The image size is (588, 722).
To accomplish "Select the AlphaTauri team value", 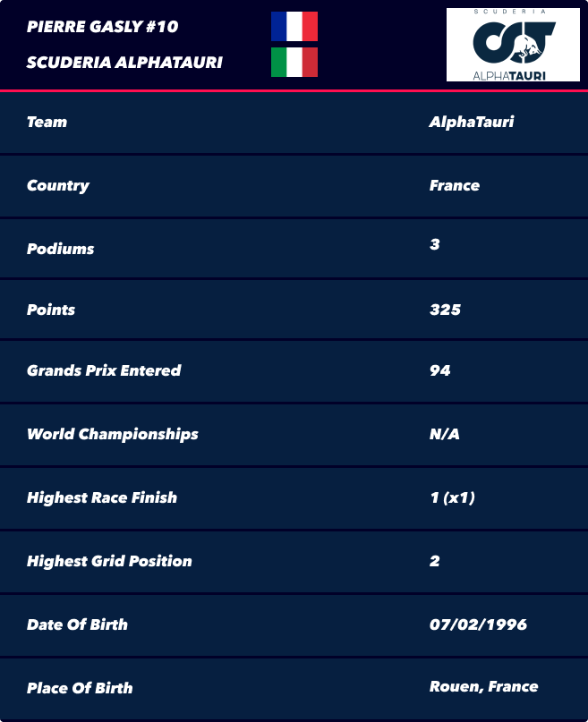I will [x=472, y=122].
